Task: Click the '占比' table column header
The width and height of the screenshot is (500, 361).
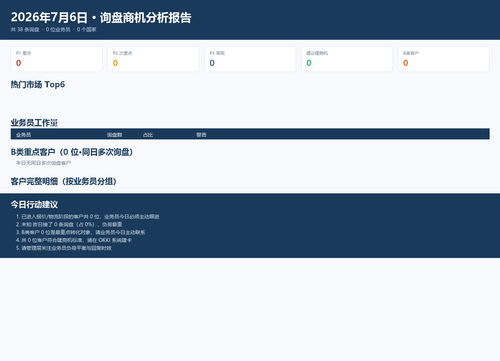Action: [x=148, y=135]
